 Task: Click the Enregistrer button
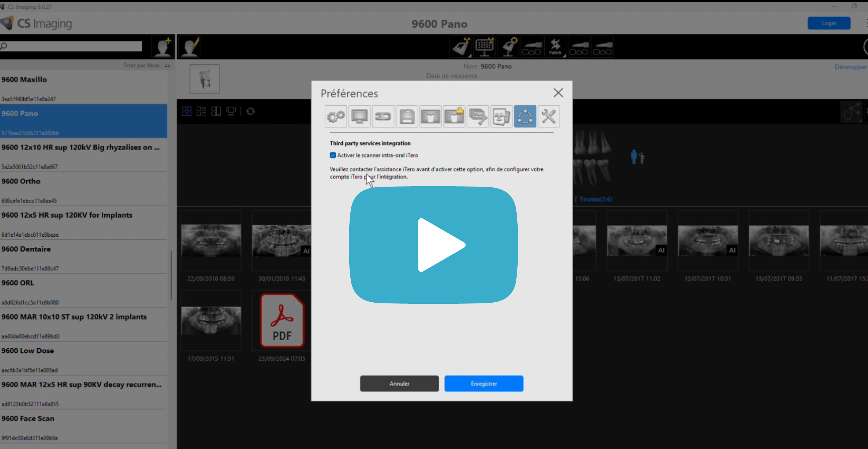(x=484, y=384)
